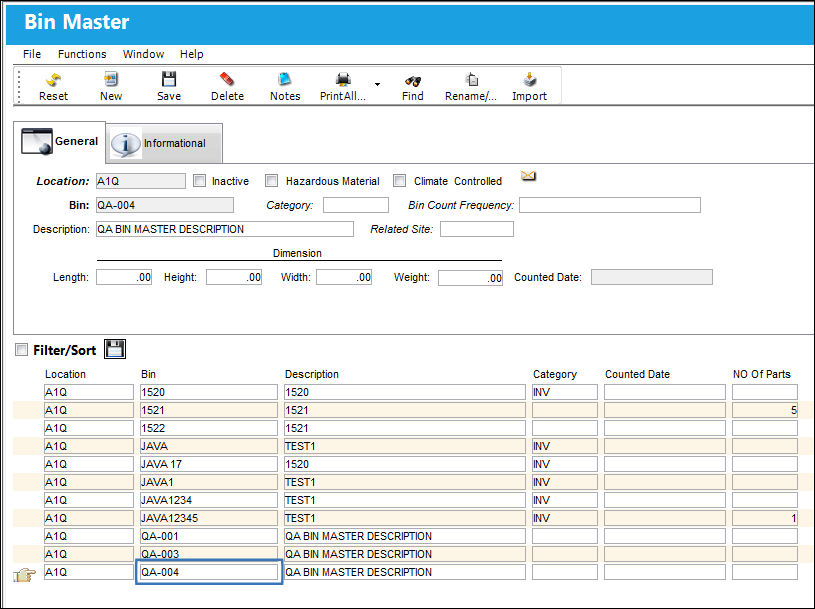Click the envelope icon beside Climate Controlled
The image size is (815, 609).
click(529, 176)
